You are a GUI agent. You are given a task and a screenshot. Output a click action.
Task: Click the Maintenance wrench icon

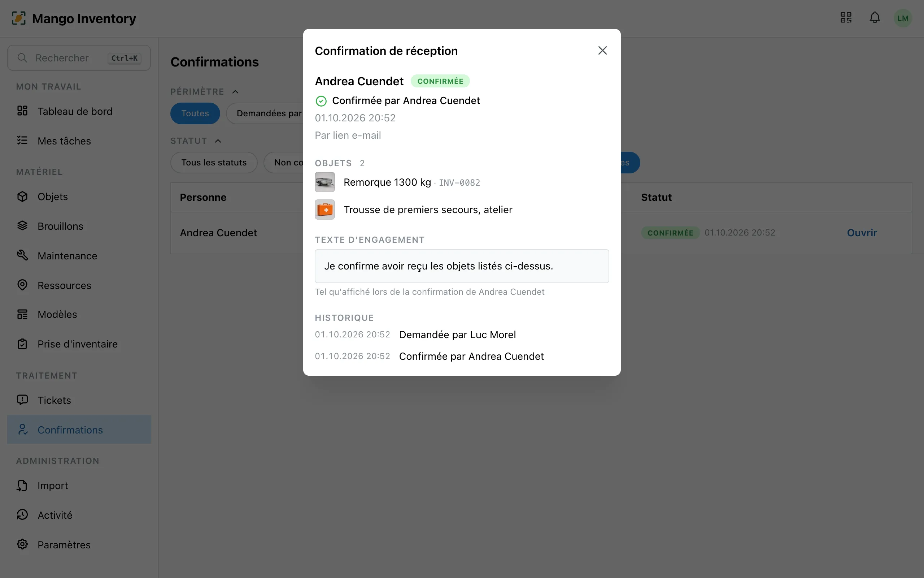point(22,255)
